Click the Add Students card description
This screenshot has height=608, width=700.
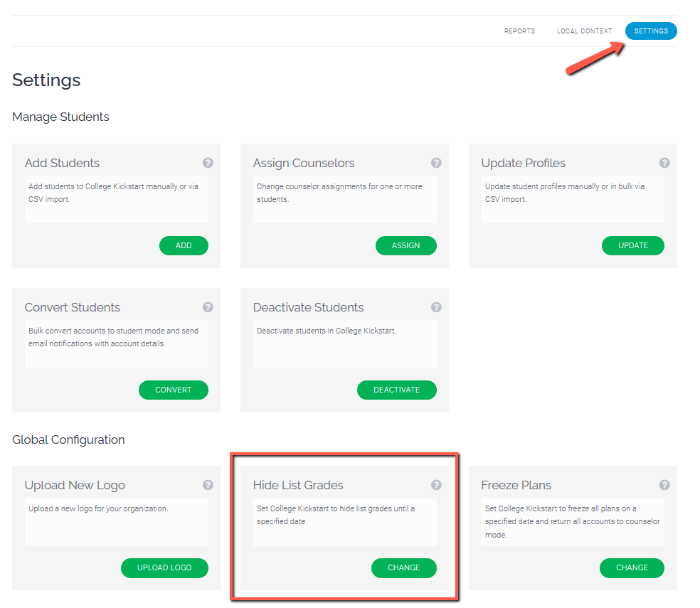pyautogui.click(x=113, y=193)
